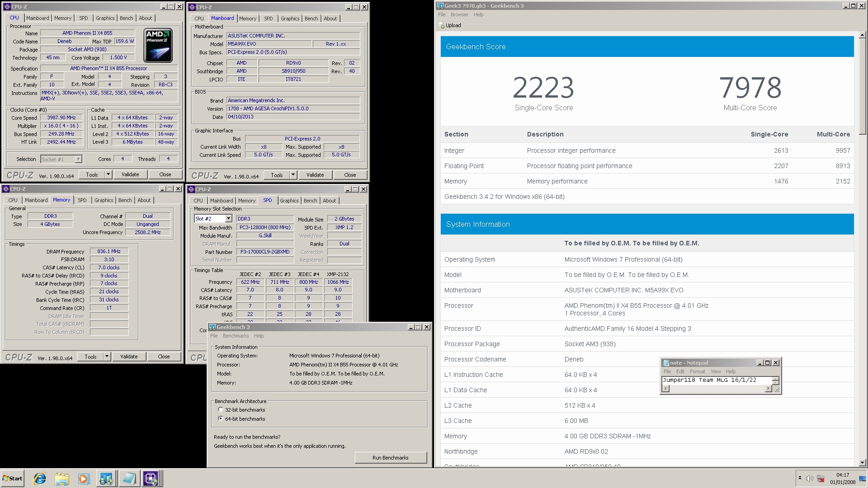The image size is (868, 488).
Task: Click the Geekbench 3 dialog title icon
Action: point(212,327)
